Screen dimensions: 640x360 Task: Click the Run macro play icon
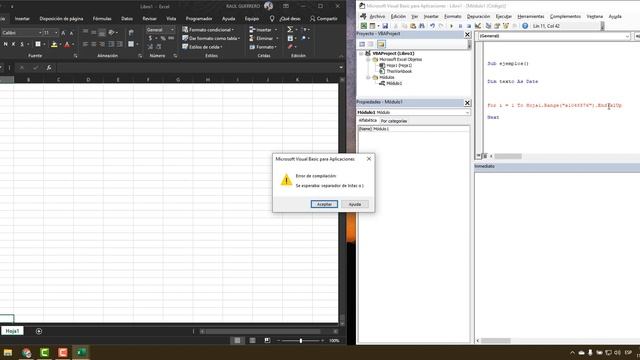pos(451,26)
